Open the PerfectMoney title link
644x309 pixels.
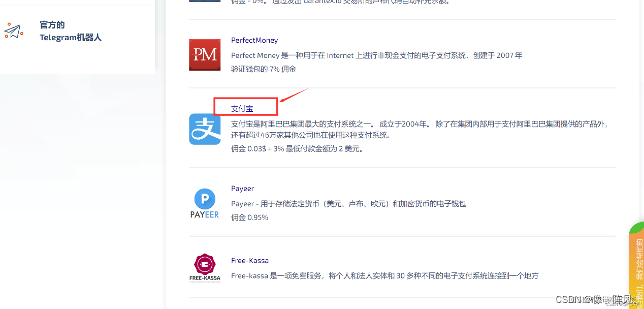(x=254, y=40)
